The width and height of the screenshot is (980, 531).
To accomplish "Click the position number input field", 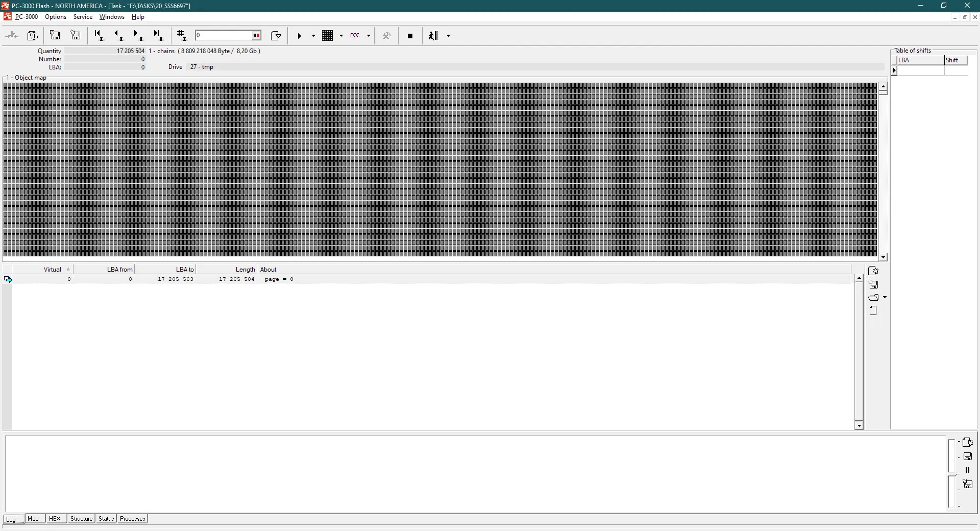I will click(224, 36).
